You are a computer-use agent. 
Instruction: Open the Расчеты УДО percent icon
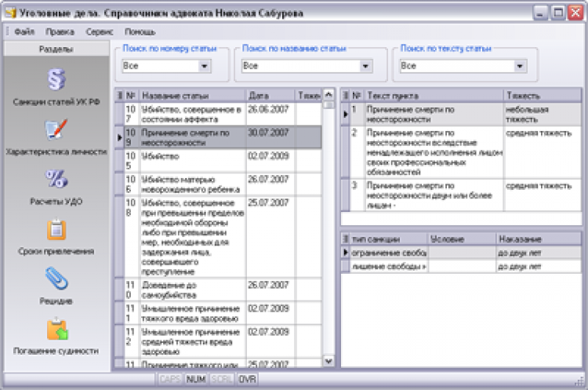coord(56,179)
